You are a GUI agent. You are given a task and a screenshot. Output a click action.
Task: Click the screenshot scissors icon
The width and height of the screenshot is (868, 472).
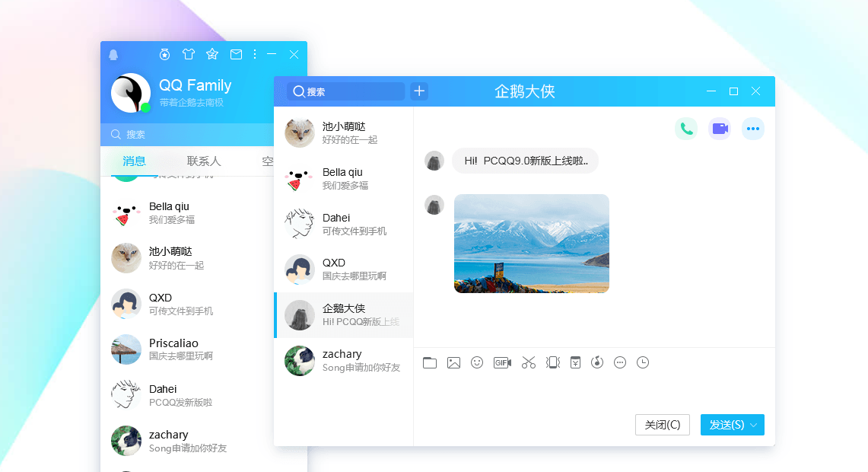pos(529,363)
